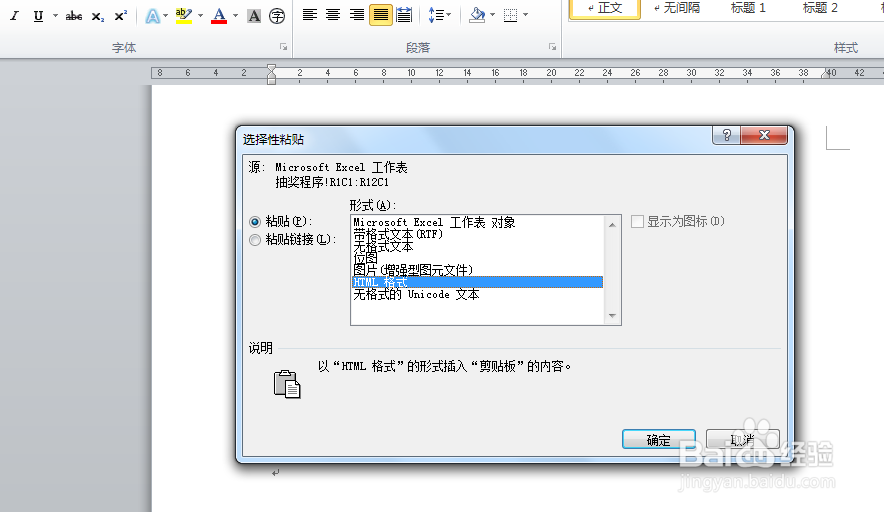Confirm with 确定 button
The image size is (884, 512).
pyautogui.click(x=658, y=440)
